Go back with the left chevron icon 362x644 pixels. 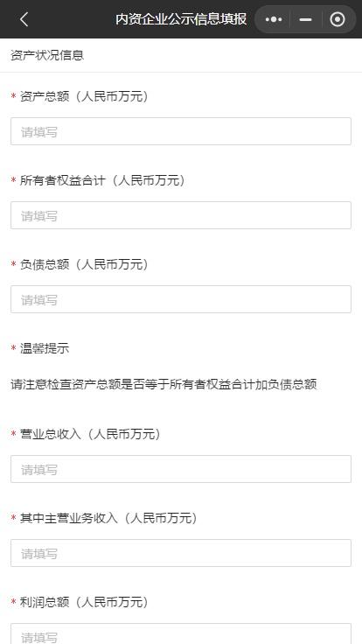coord(24,19)
